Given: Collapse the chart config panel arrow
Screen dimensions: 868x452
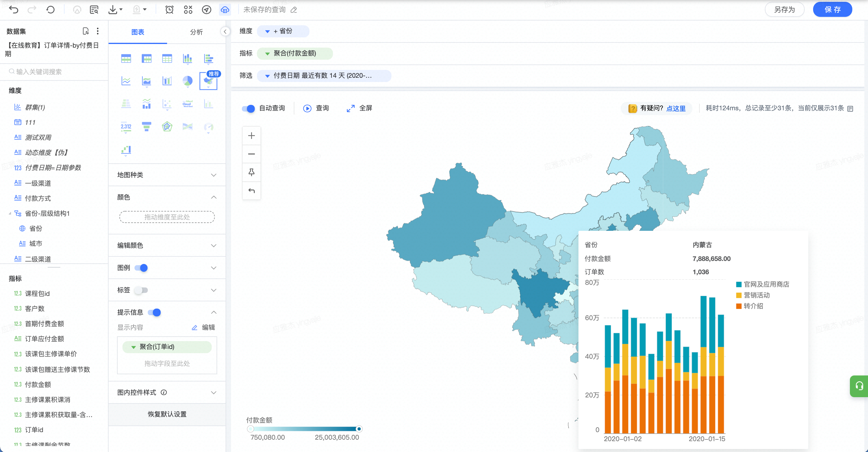Looking at the screenshot, I should [225, 32].
